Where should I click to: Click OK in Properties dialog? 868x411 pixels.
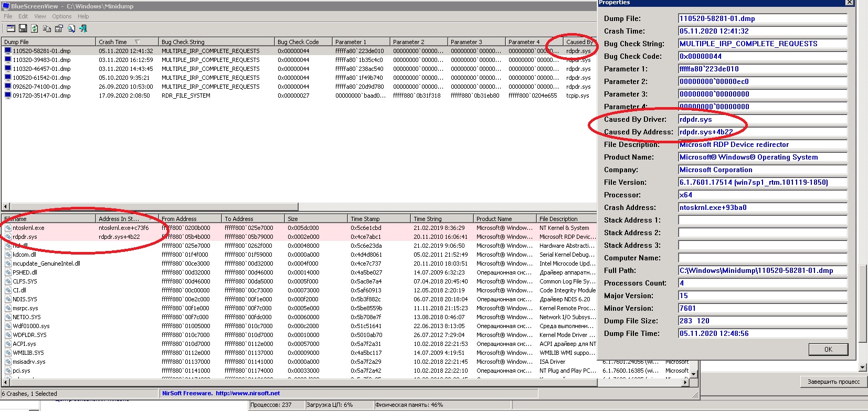pyautogui.click(x=828, y=349)
